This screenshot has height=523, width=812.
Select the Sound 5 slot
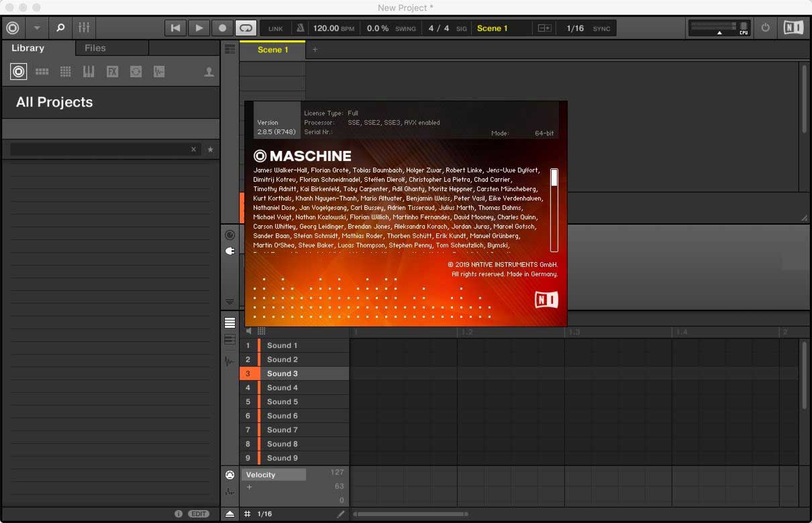(295, 402)
